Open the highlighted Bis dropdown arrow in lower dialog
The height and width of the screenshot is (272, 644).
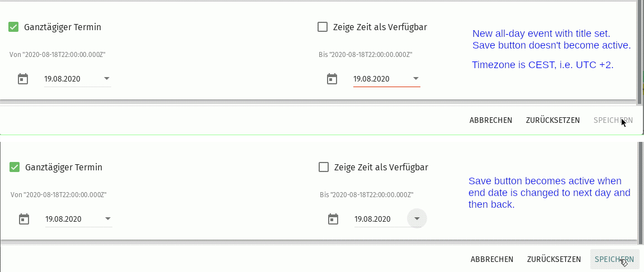pos(416,218)
